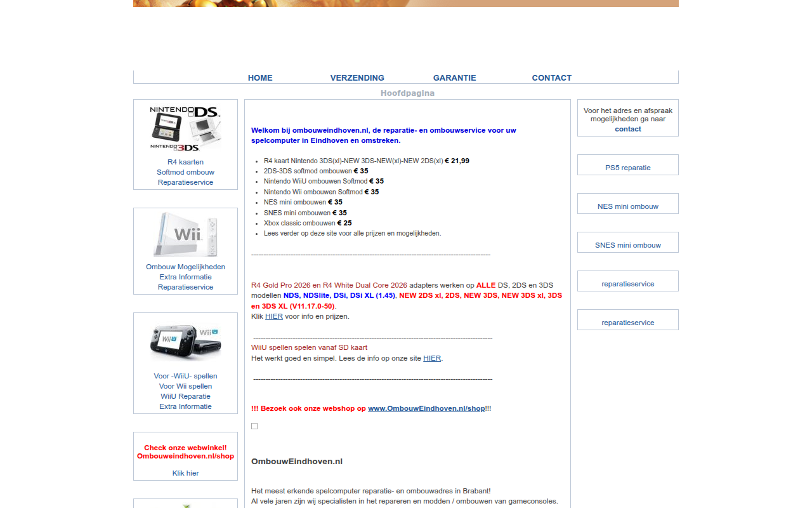The image size is (812, 508).
Task: Click the SNES mini ombouwen € 35 item
Action: (x=305, y=213)
